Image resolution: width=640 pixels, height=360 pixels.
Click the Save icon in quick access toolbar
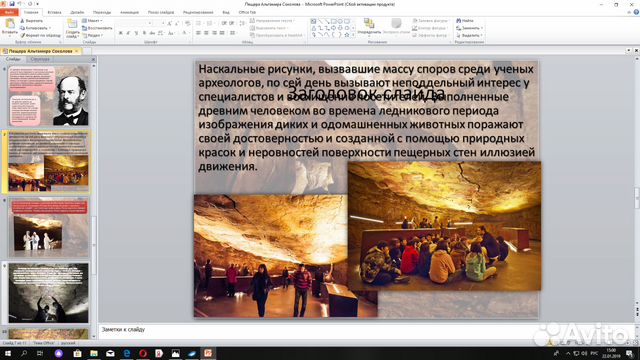[x=12, y=4]
